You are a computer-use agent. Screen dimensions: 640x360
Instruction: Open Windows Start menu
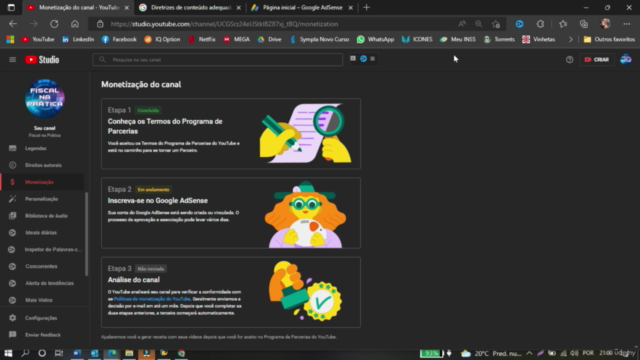pos(8,353)
